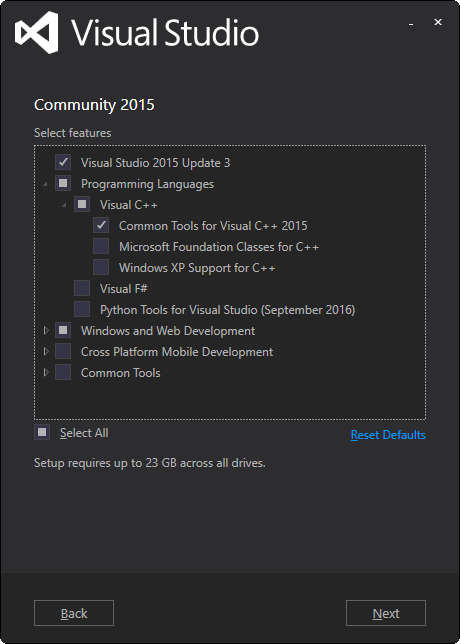
Task: Enable Microsoft Foundation Classes for C++
Action: (x=101, y=246)
